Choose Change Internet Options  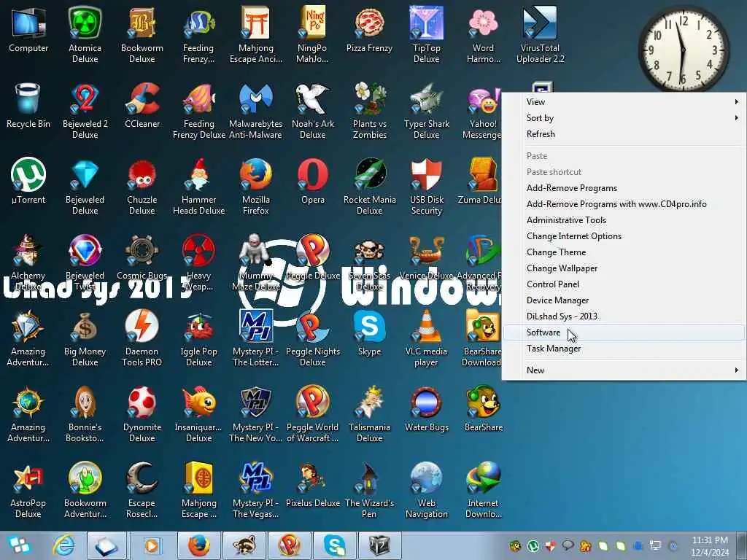624,236
